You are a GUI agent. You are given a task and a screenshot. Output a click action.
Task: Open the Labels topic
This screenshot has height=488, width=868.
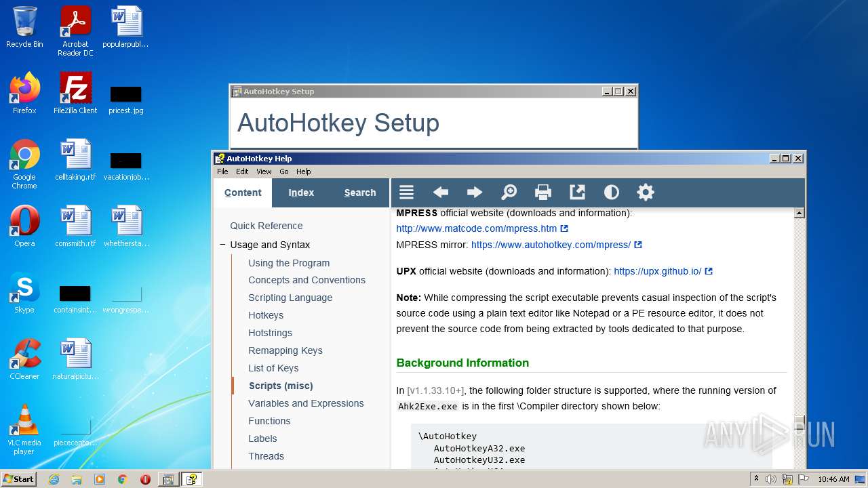click(x=262, y=439)
